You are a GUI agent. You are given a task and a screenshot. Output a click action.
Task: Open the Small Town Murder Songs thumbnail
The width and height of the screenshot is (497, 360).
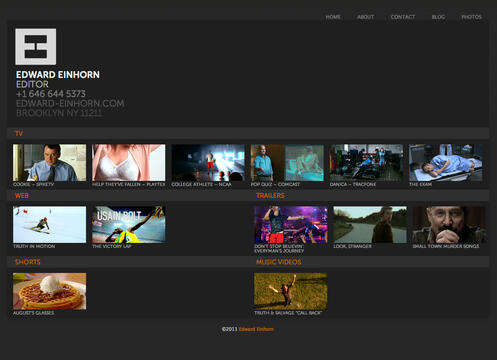449,224
